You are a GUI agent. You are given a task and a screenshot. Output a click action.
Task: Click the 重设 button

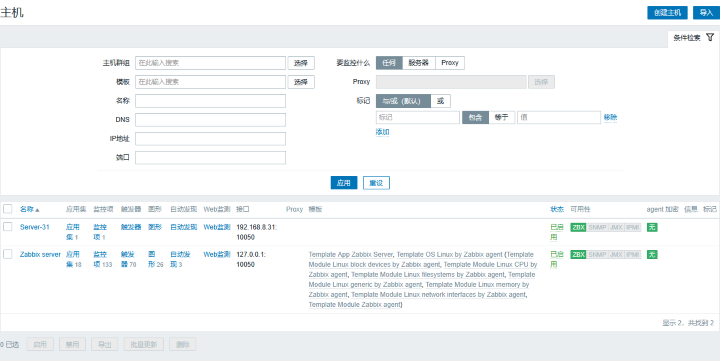click(x=376, y=183)
